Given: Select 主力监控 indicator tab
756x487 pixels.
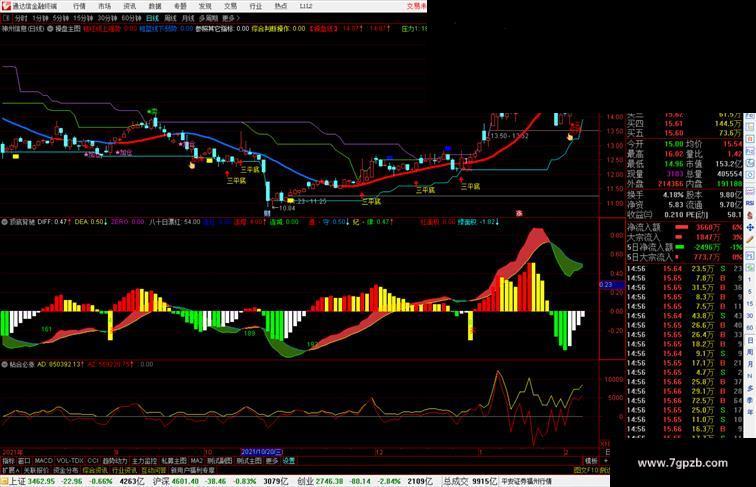Looking at the screenshot, I should click(x=144, y=461).
